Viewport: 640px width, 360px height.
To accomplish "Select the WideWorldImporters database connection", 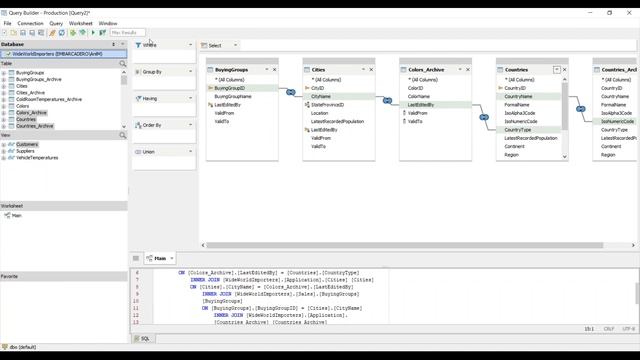I will (x=64, y=54).
